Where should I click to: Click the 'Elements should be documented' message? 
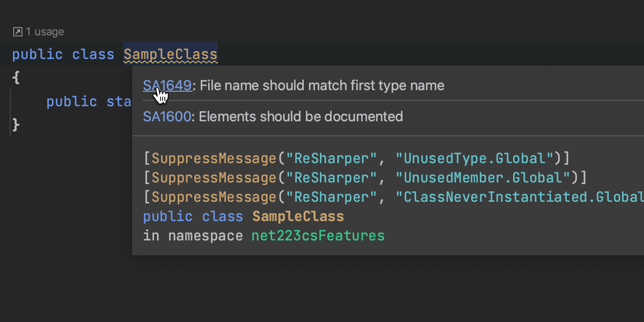[x=301, y=116]
